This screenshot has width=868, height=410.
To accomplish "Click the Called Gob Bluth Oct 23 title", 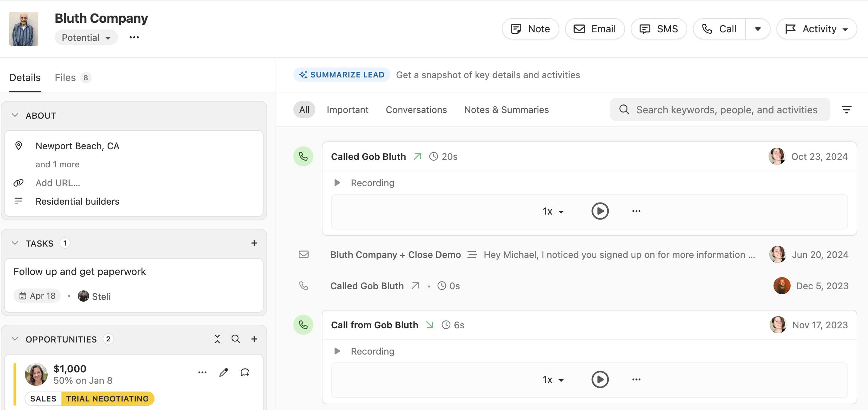I will point(368,156).
